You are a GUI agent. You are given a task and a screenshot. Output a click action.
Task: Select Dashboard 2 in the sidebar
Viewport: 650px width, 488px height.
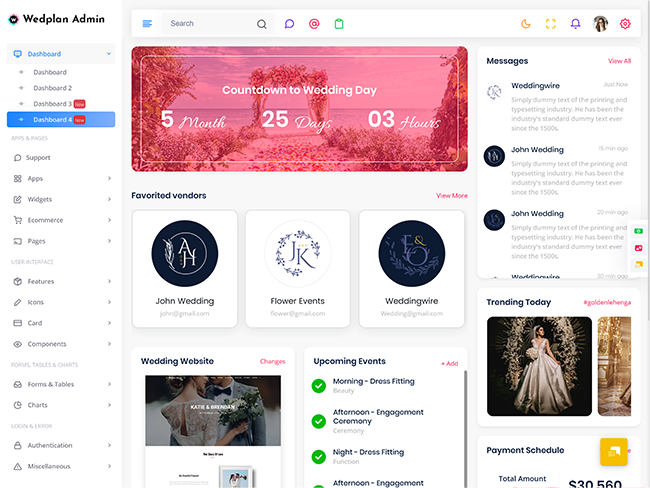pyautogui.click(x=52, y=88)
